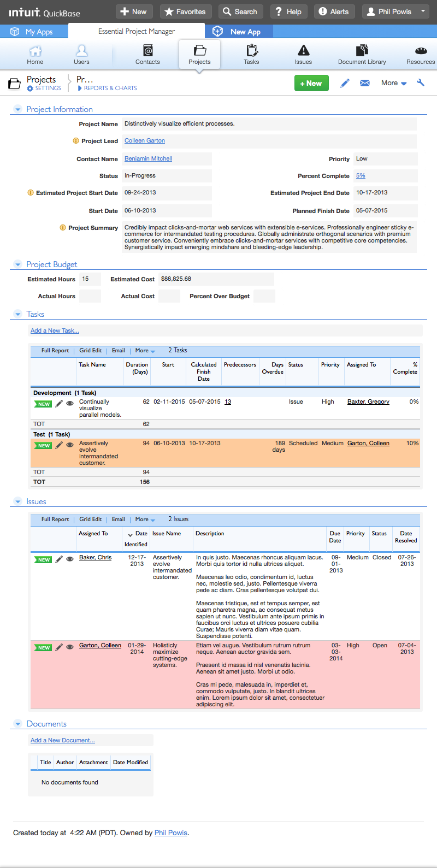Open Full Report in Tasks table
The height and width of the screenshot is (868, 437).
pos(55,351)
